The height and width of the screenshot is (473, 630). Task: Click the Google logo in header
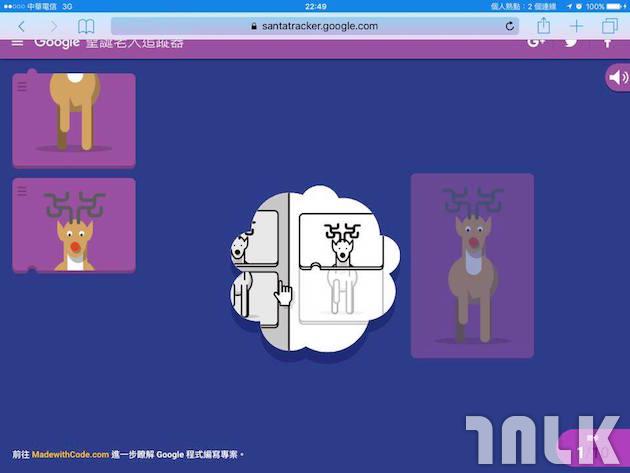click(x=57, y=43)
